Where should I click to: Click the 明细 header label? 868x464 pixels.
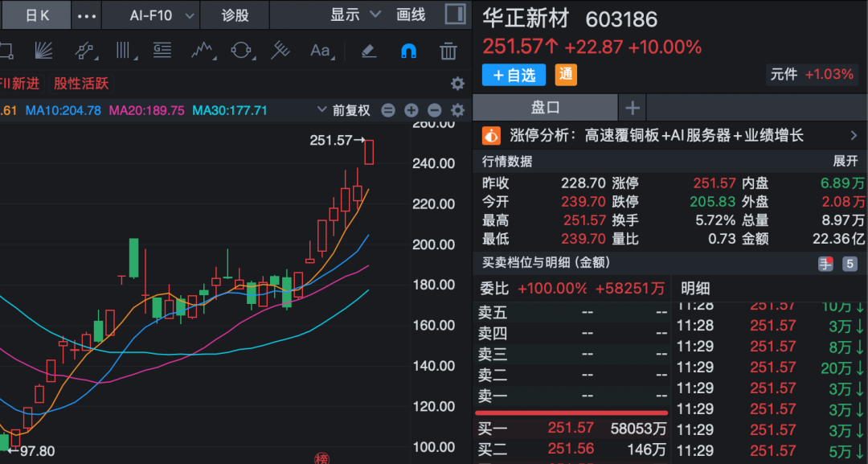[x=695, y=289]
